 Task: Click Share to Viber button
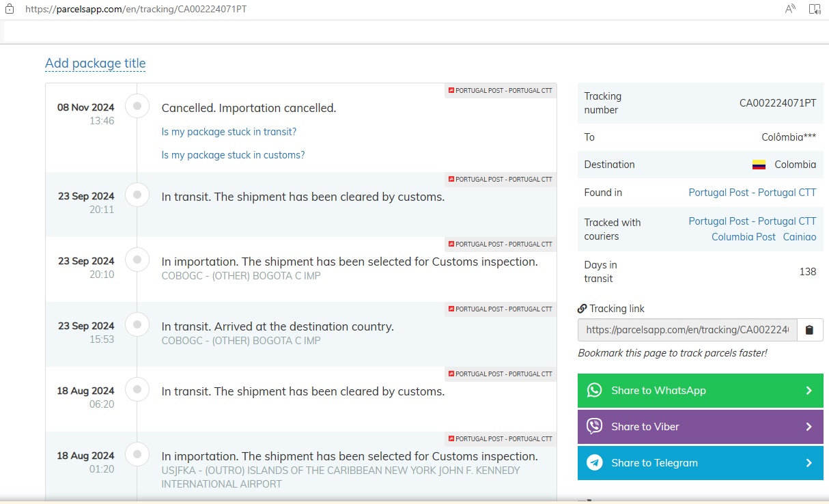click(701, 427)
